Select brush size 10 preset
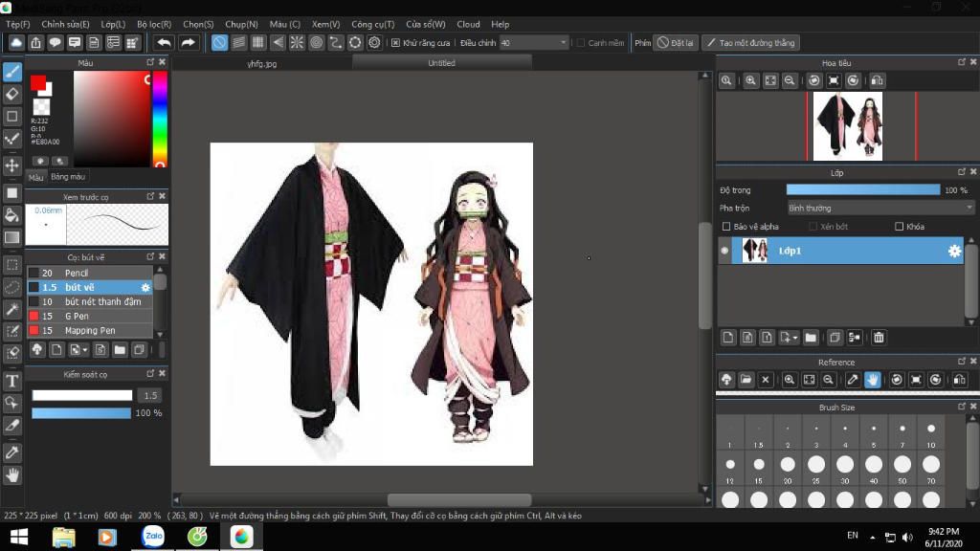This screenshot has height=551, width=980. 931,434
